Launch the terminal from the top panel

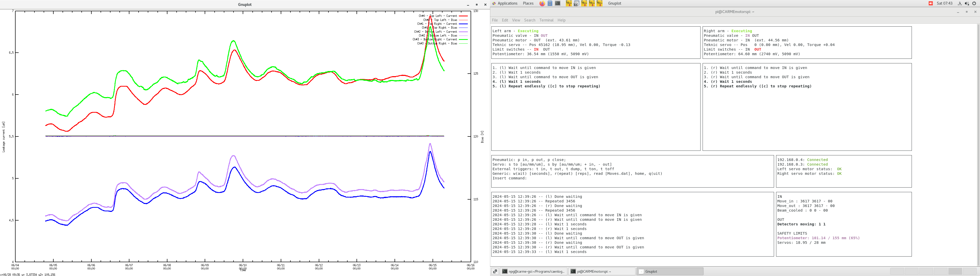click(x=558, y=3)
